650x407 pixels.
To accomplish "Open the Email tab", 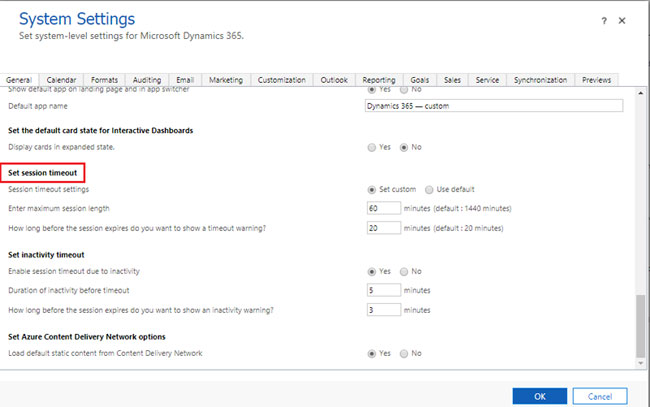I will point(185,80).
